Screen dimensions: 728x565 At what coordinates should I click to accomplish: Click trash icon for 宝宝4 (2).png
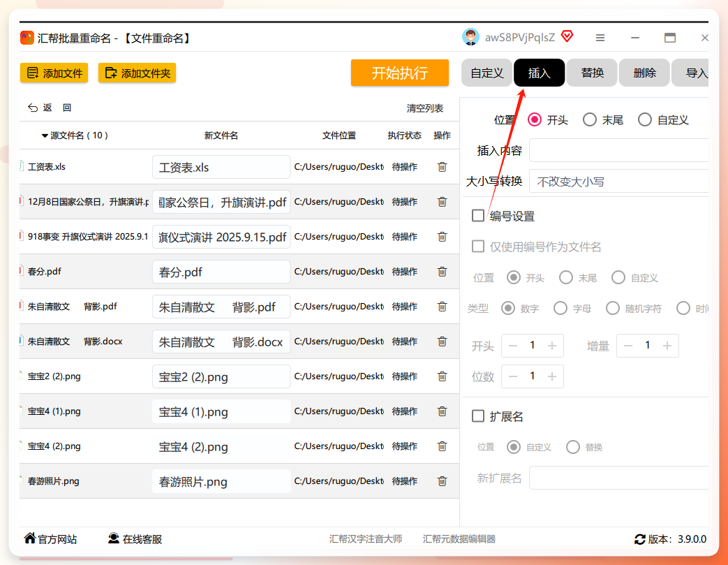pyautogui.click(x=442, y=446)
